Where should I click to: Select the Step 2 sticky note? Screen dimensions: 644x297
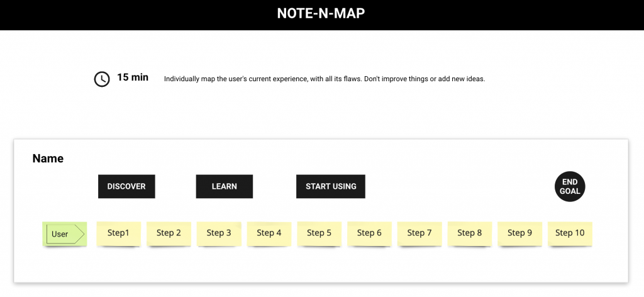[169, 233]
